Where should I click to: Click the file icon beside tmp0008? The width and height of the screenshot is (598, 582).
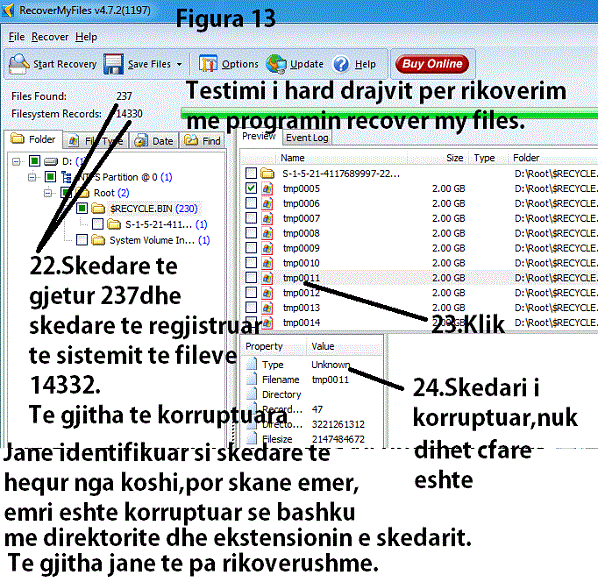click(x=267, y=233)
